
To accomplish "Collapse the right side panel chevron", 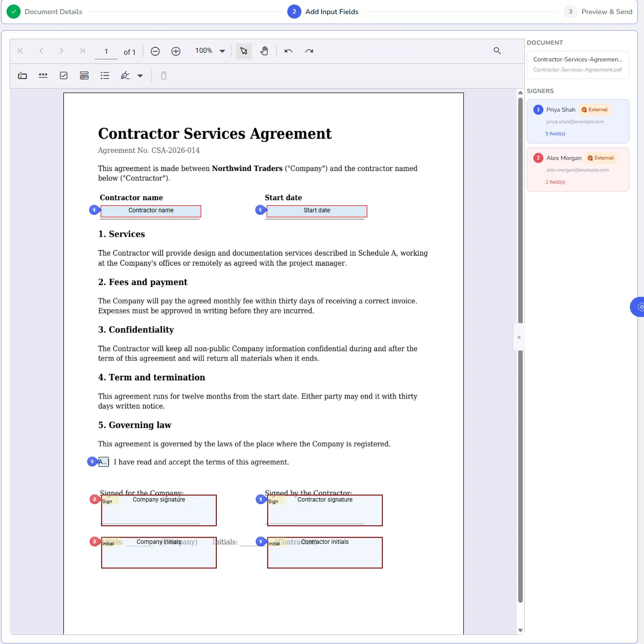I will [519, 337].
